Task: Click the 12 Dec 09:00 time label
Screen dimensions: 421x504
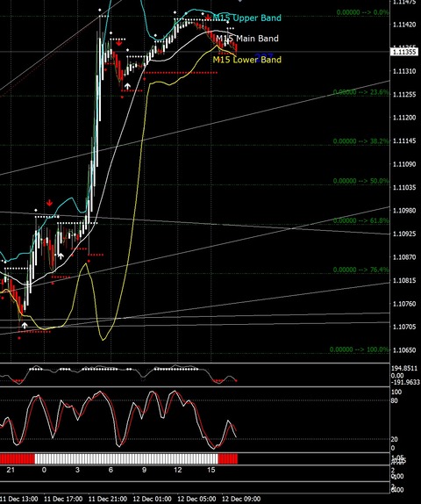Action: pyautogui.click(x=241, y=500)
